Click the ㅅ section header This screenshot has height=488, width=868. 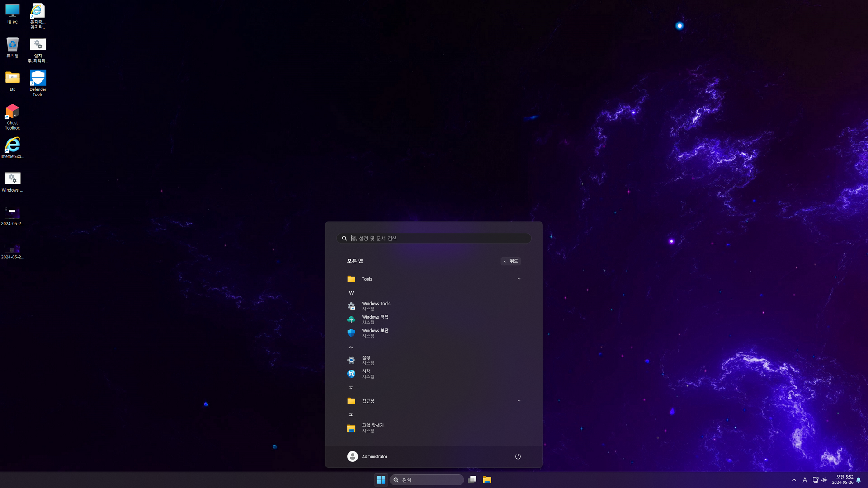click(351, 347)
